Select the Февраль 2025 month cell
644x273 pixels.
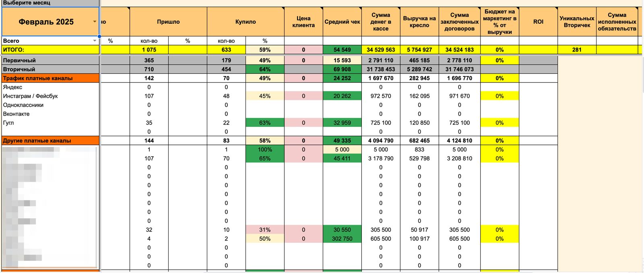[x=46, y=22]
